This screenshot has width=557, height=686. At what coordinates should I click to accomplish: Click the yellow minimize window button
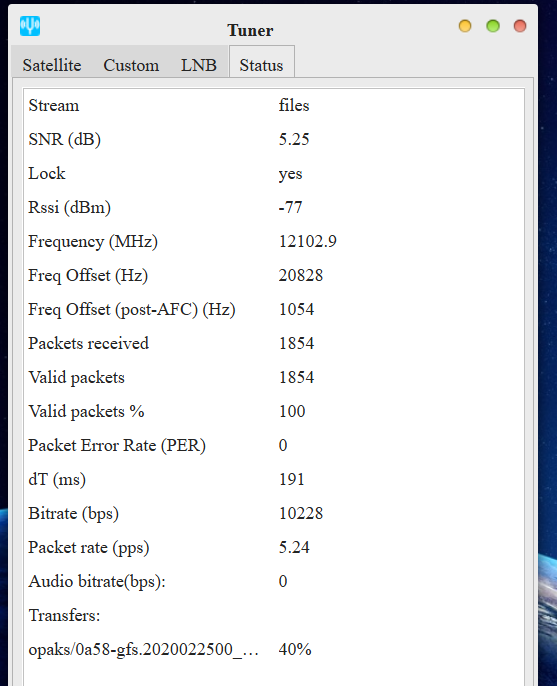465,26
